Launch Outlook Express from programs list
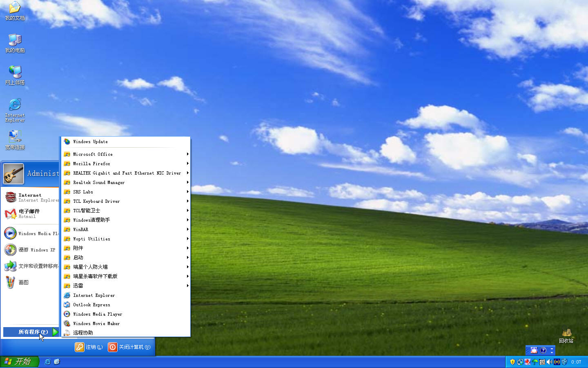This screenshot has width=588, height=368. (x=126, y=305)
